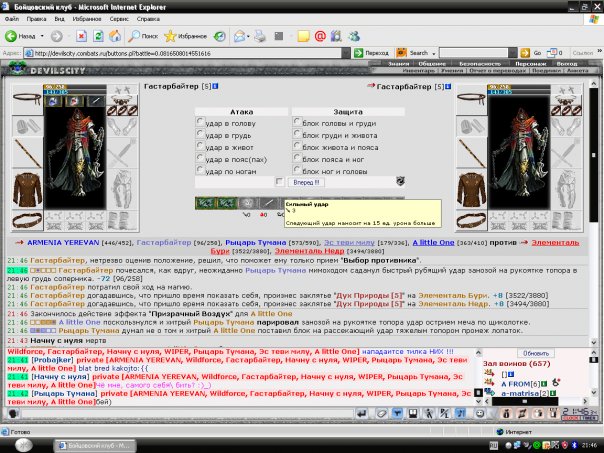Select attack 'удар по ногам'
Image resolution: width=604 pixels, height=453 pixels.
200,169
